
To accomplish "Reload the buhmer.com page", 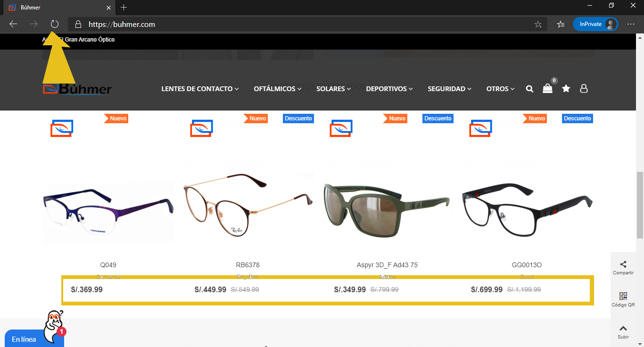I will (x=55, y=24).
